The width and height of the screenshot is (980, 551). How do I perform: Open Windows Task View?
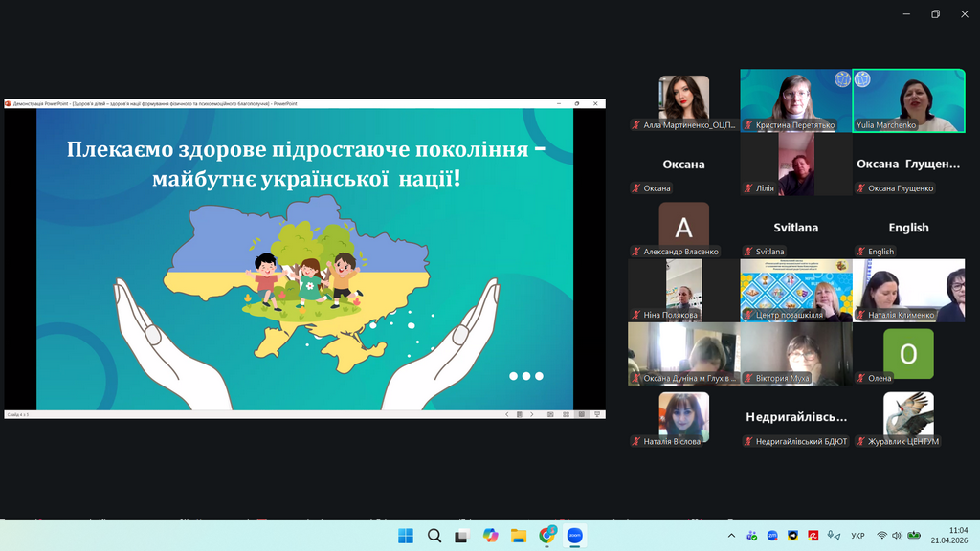pos(461,536)
